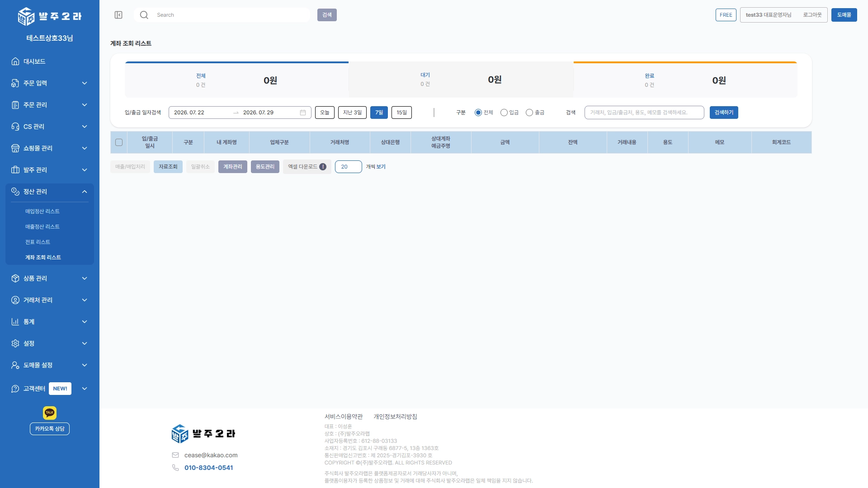Screen dimensions: 868x488
Task: Click the 설정 gear icon
Action: 15,343
